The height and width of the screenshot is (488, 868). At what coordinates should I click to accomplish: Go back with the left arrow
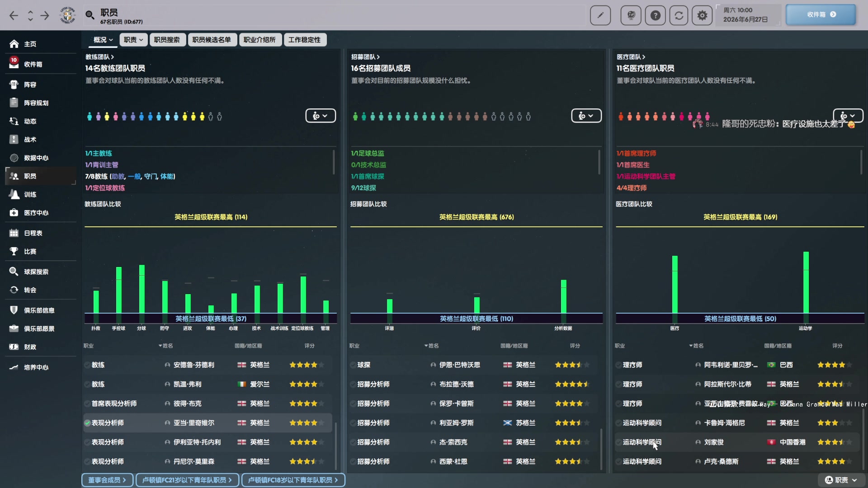tap(14, 16)
